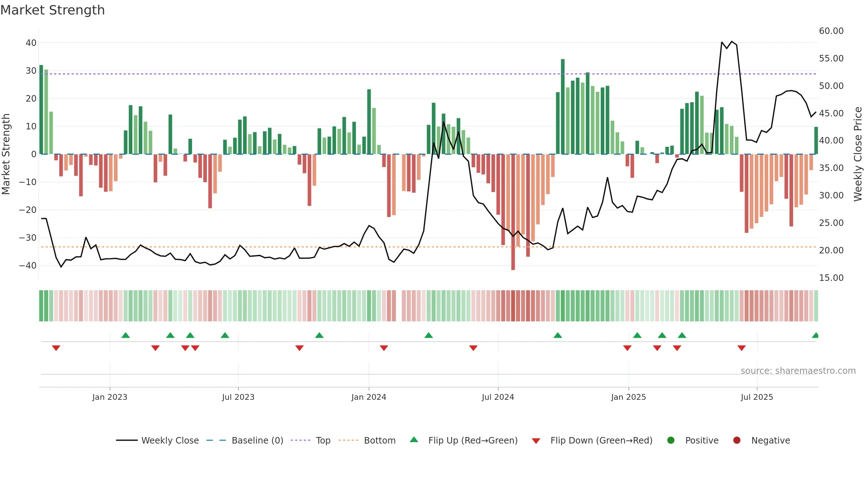Click the 15.00 price axis label

click(831, 278)
